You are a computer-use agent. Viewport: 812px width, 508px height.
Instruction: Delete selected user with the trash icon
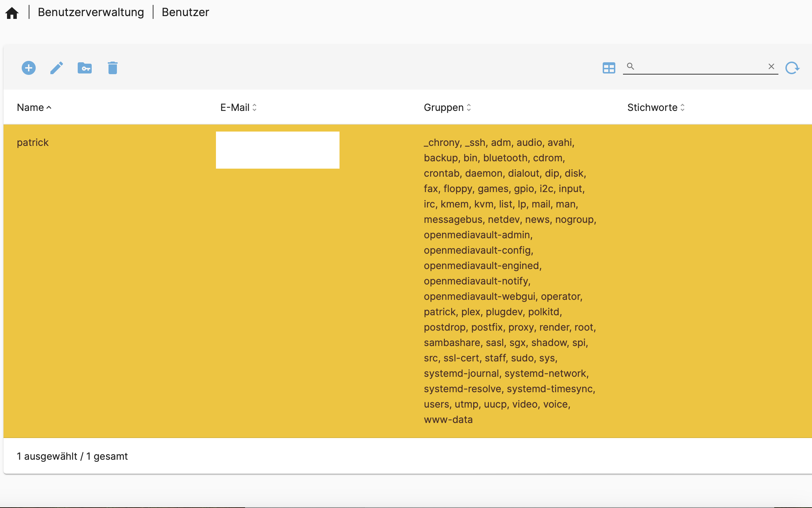tap(112, 68)
